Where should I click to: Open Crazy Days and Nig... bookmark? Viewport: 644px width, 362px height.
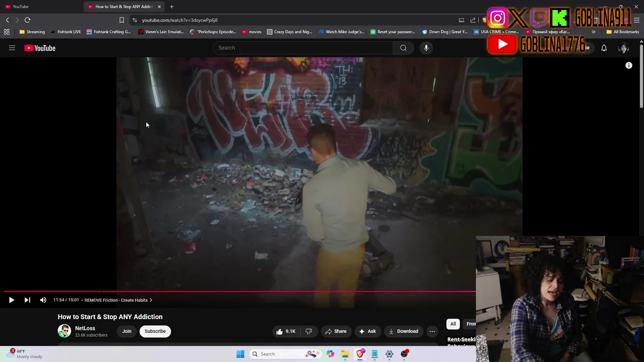click(x=289, y=32)
